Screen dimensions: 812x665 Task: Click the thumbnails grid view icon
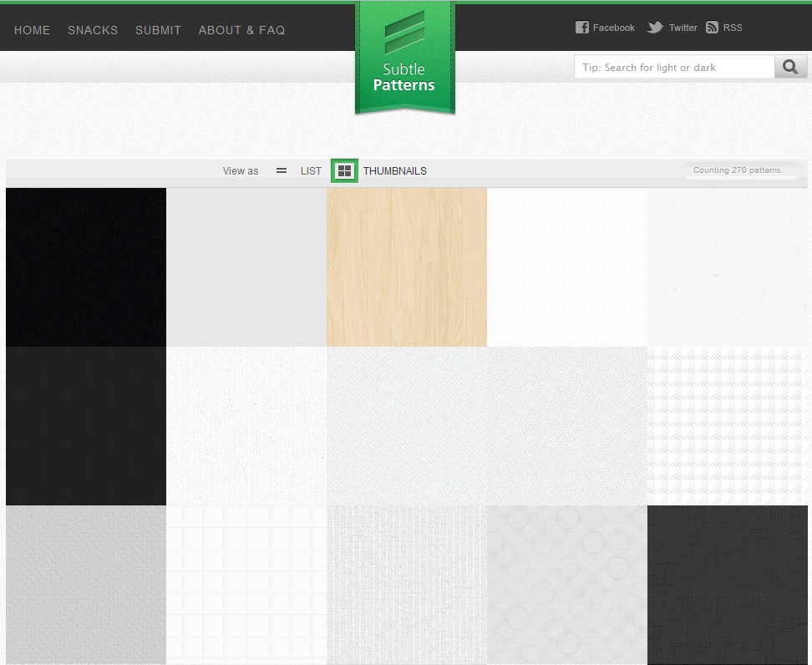344,171
